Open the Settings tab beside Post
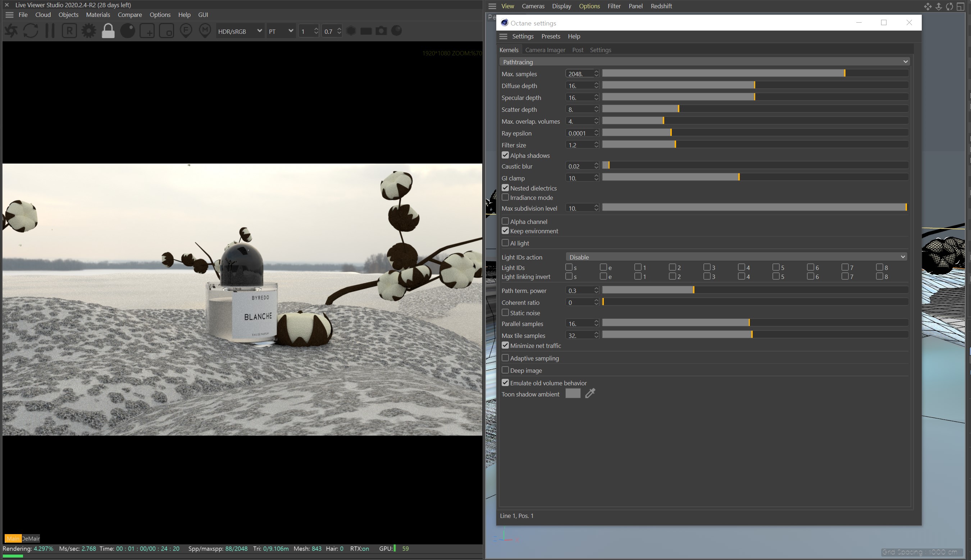This screenshot has width=971, height=560. point(600,50)
